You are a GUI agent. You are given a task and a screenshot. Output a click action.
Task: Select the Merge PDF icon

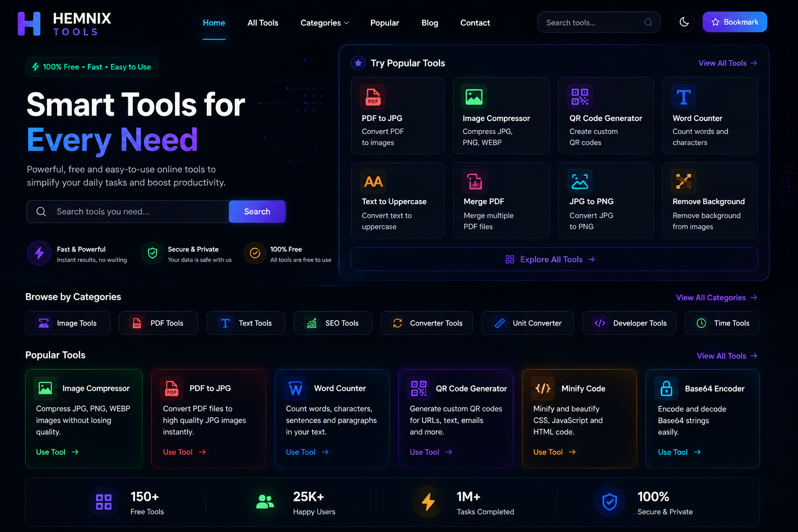coord(475,181)
